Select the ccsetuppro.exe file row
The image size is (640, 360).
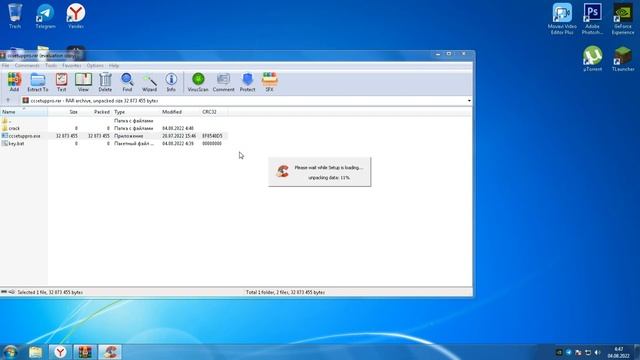point(114,136)
